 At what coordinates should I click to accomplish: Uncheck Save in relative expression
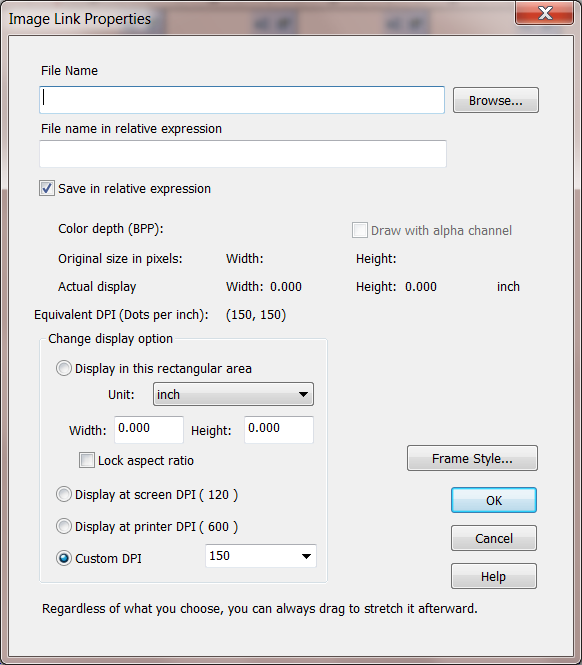click(47, 188)
